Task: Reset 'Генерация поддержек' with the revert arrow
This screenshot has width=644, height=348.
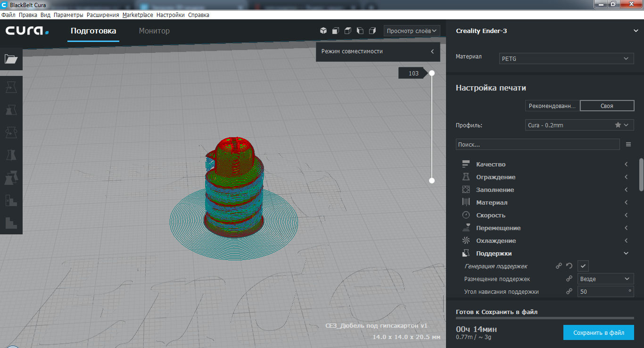Action: click(569, 266)
